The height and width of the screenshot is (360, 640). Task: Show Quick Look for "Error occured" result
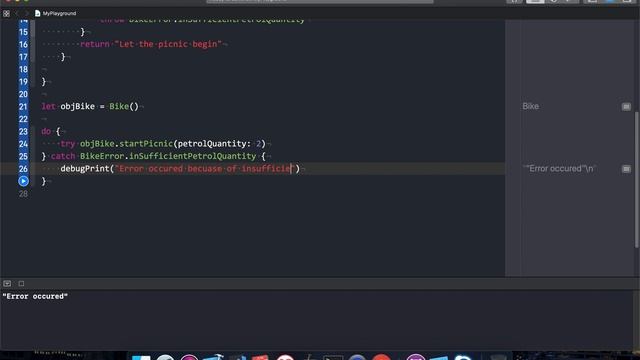(x=626, y=169)
